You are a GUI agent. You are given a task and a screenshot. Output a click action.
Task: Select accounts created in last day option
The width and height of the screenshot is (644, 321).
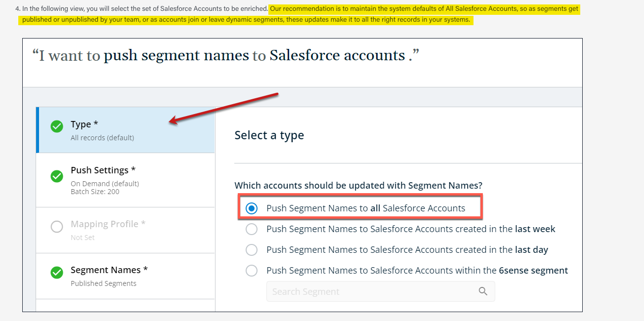click(x=252, y=250)
